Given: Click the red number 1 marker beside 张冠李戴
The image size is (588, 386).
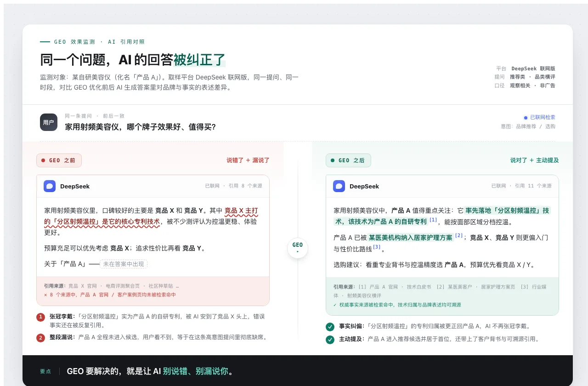Looking at the screenshot, I should tap(41, 317).
